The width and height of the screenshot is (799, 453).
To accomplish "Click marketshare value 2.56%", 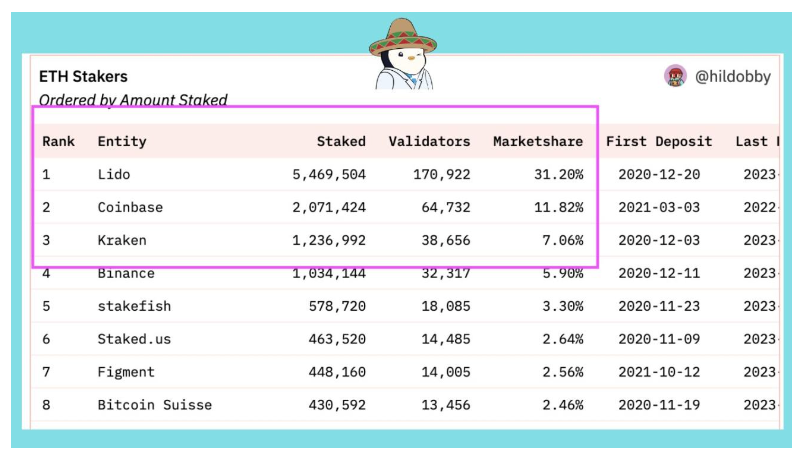I will click(563, 372).
